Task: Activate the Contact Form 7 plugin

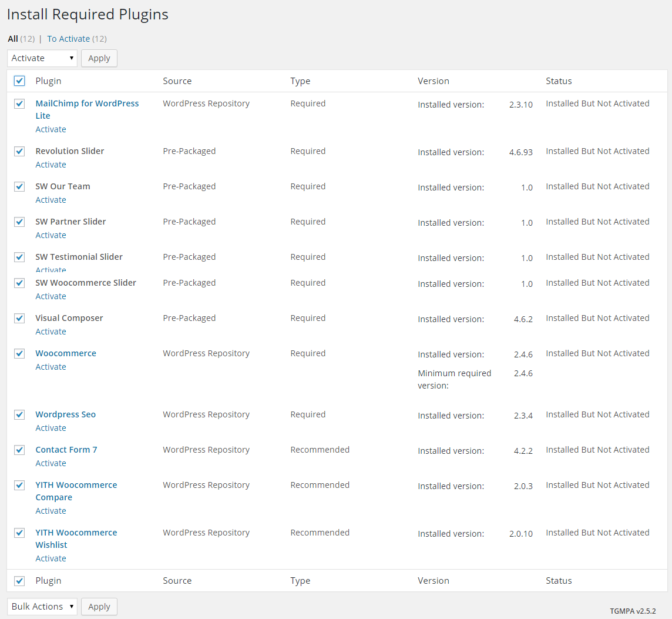Action: [51, 463]
